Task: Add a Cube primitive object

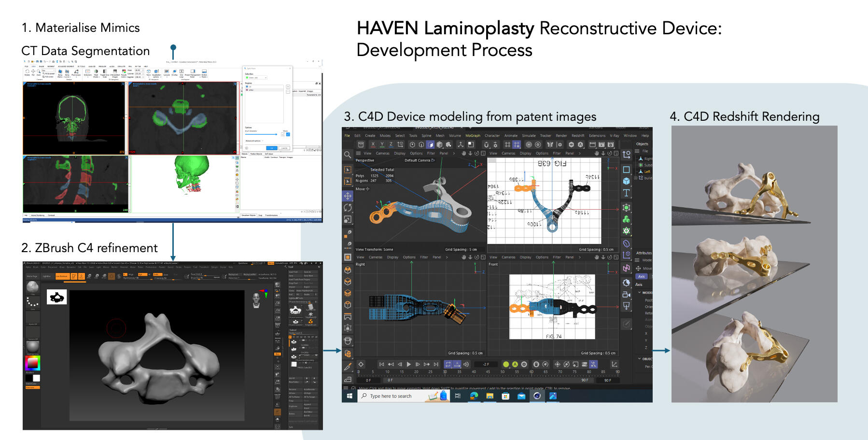Action: (626, 181)
